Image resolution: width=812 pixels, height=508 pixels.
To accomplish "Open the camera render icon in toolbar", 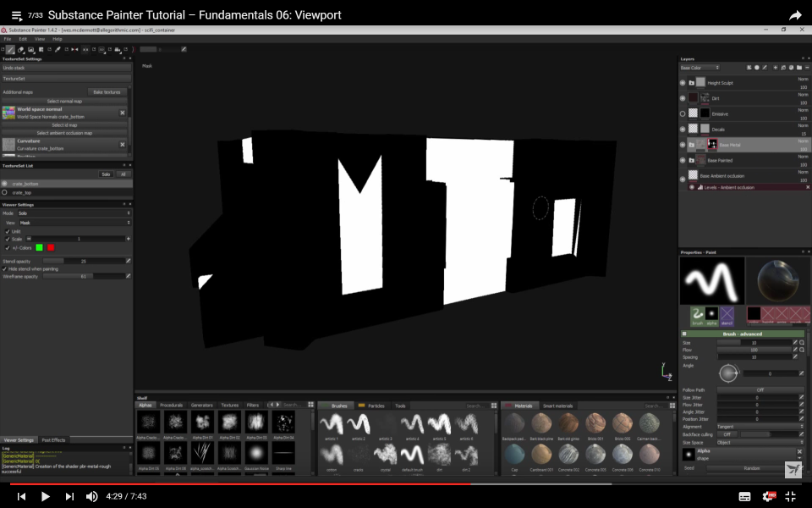I will click(118, 49).
